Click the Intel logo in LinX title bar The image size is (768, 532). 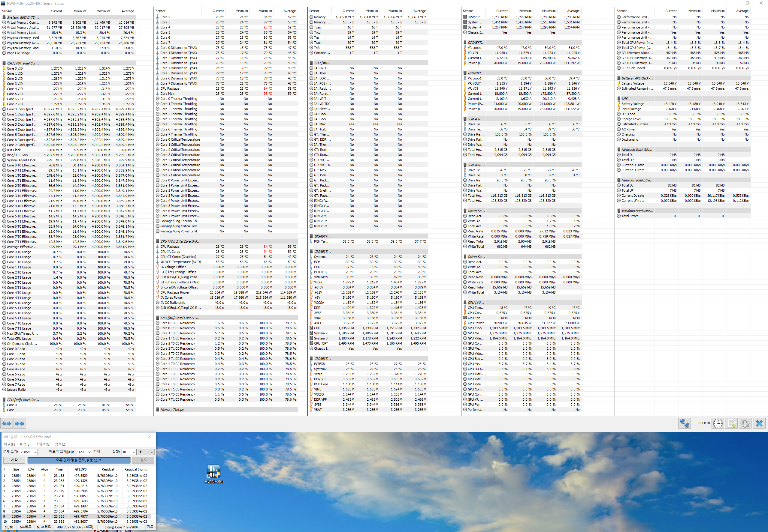[6, 437]
